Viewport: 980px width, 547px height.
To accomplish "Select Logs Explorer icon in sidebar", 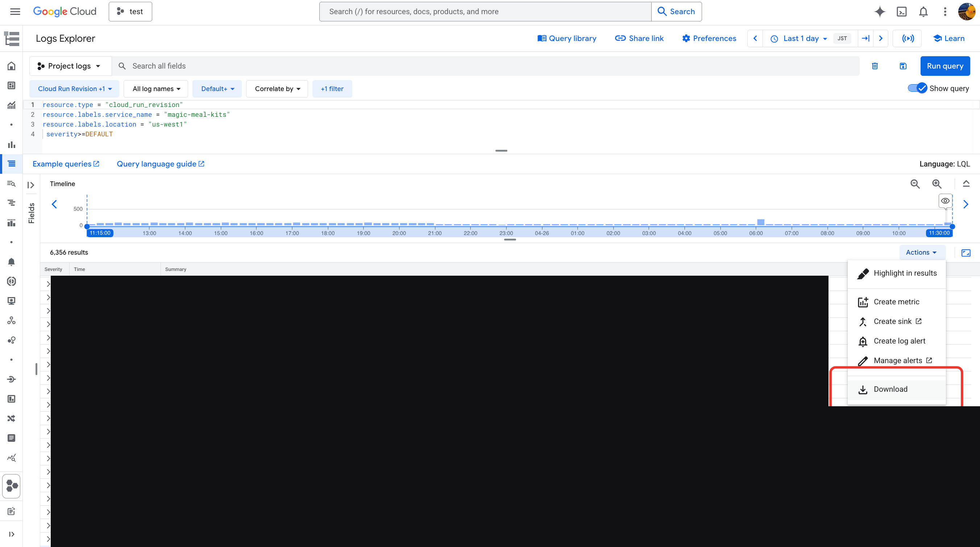I will click(x=11, y=164).
